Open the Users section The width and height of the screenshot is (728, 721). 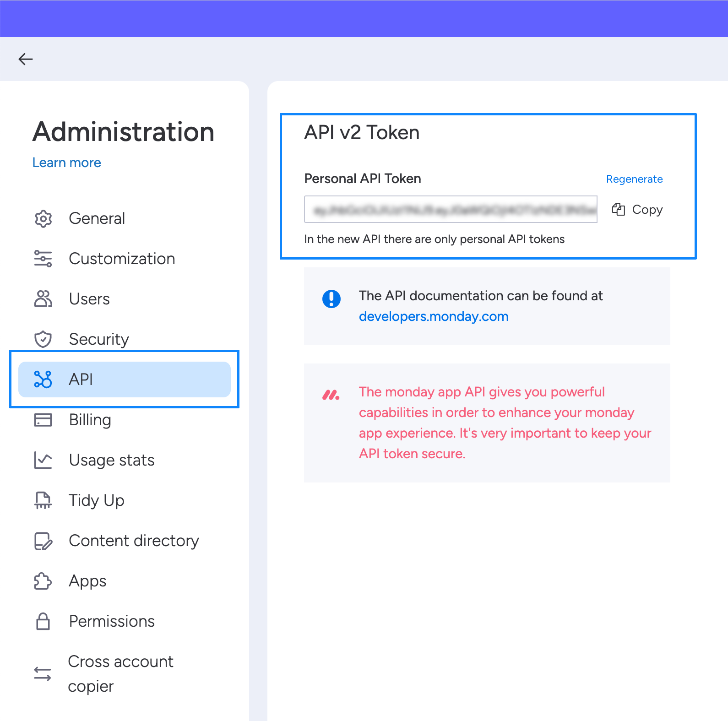point(125,299)
